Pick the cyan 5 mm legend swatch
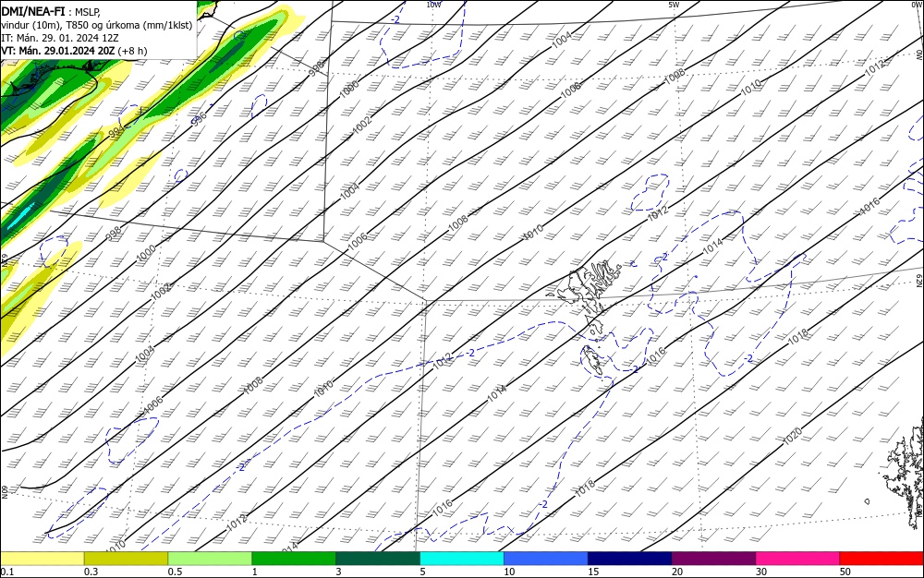The height and width of the screenshot is (578, 924). [x=462, y=559]
